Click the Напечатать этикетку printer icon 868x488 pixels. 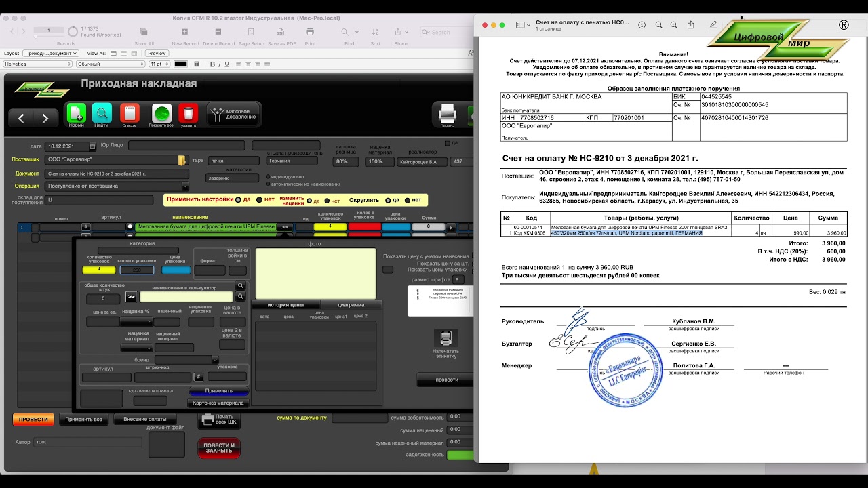446,338
